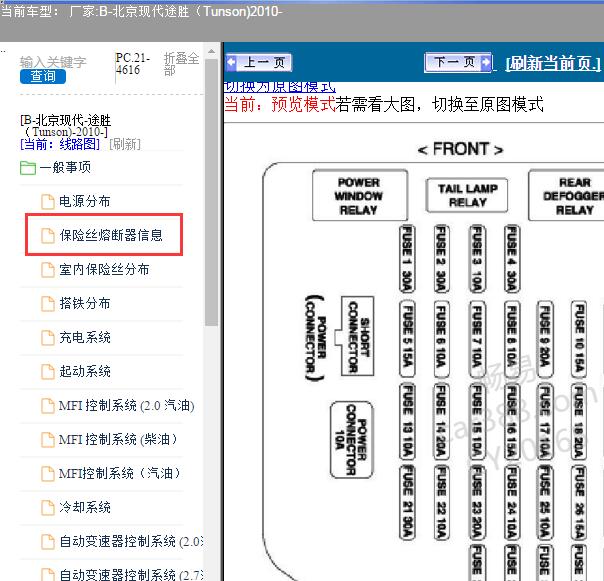Click page icon beside MFI 控制系统 (柴油)

48,440
